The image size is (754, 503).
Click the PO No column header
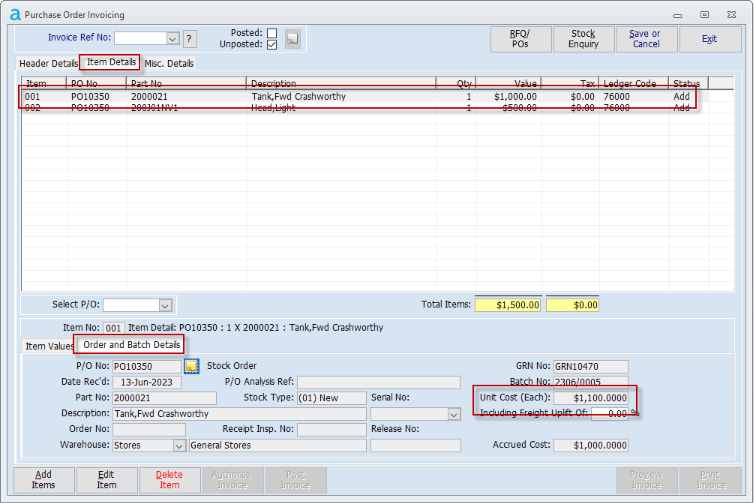click(96, 83)
